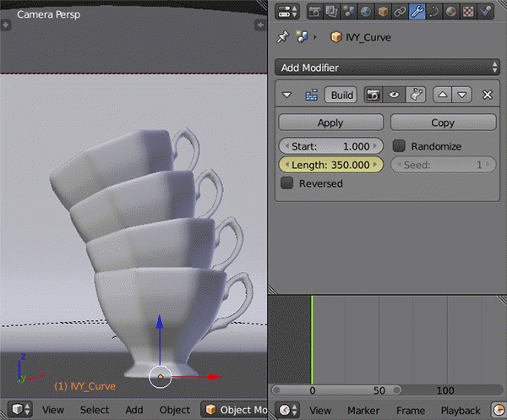Click the Length 350.000 field
Viewport: 507px width, 420px height.
coord(330,165)
